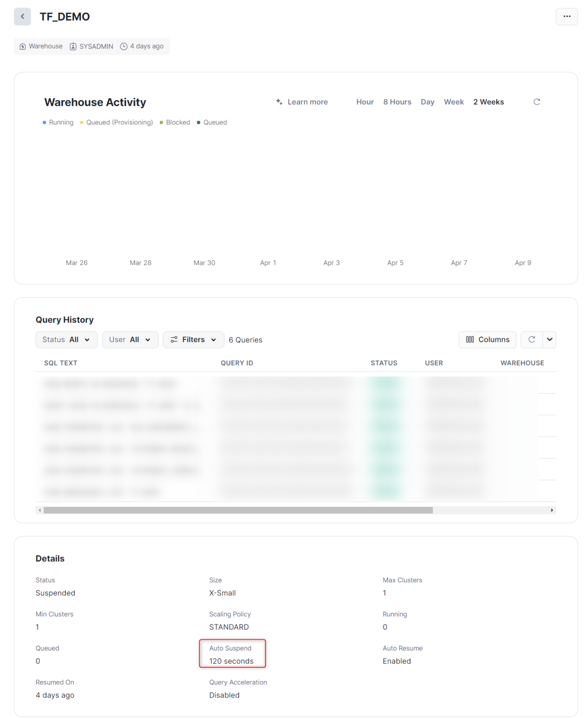Click the Warehouse type icon in the badge
The image size is (588, 719).
tap(22, 46)
